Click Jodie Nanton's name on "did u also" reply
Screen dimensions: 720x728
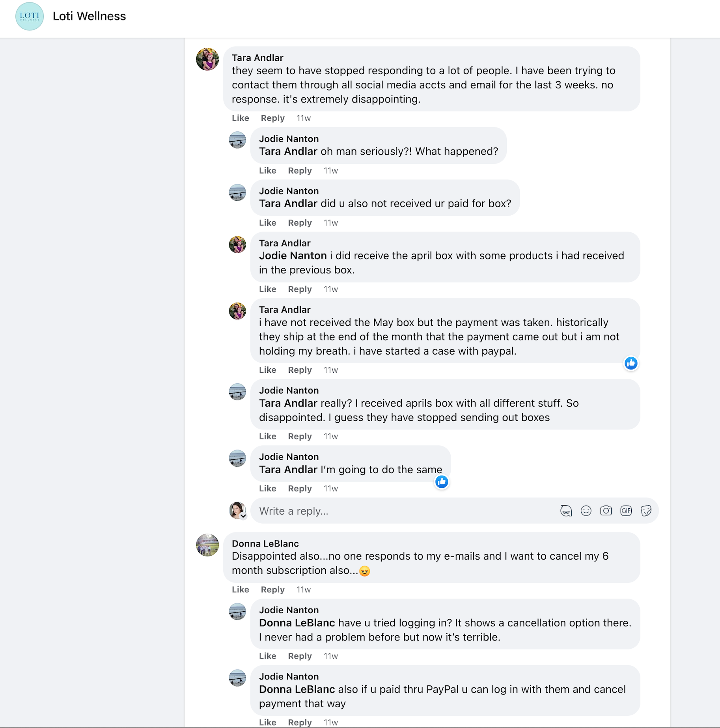[289, 191]
